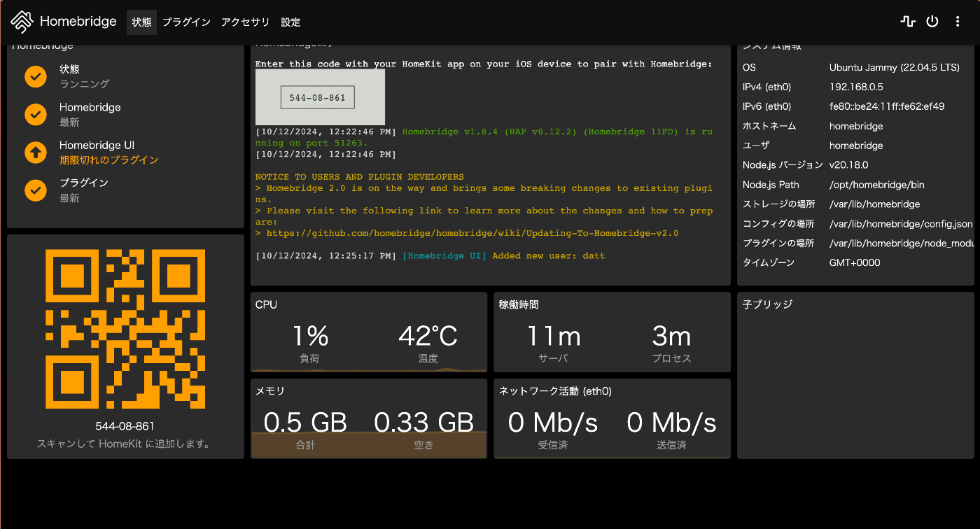Click the 稼働時間 uptime widget title
The image size is (980, 529).
519,304
